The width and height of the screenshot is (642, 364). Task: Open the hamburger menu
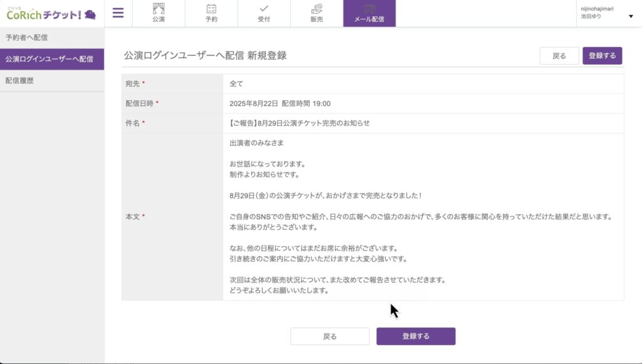[x=118, y=13]
